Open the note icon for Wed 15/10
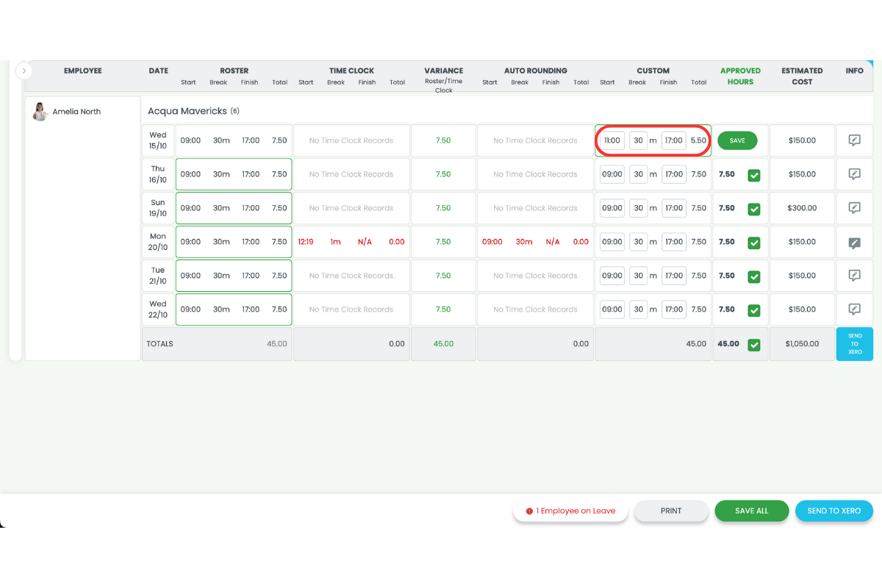 pos(854,140)
